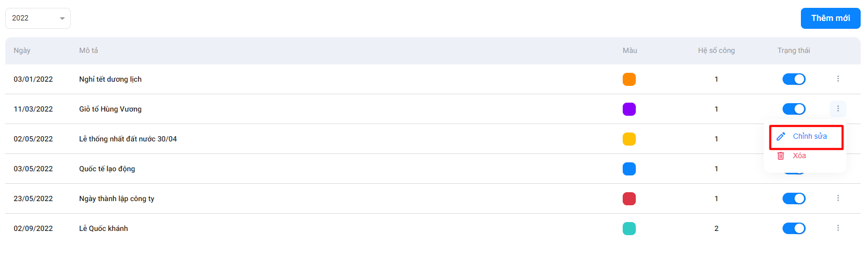The height and width of the screenshot is (254, 868).
Task: Click the orange color swatch
Action: (629, 79)
